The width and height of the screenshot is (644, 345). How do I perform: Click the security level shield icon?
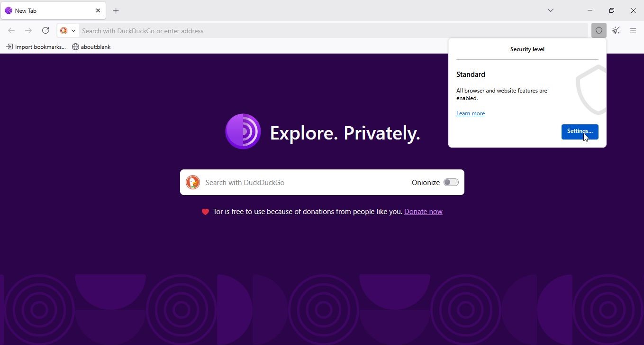[599, 31]
